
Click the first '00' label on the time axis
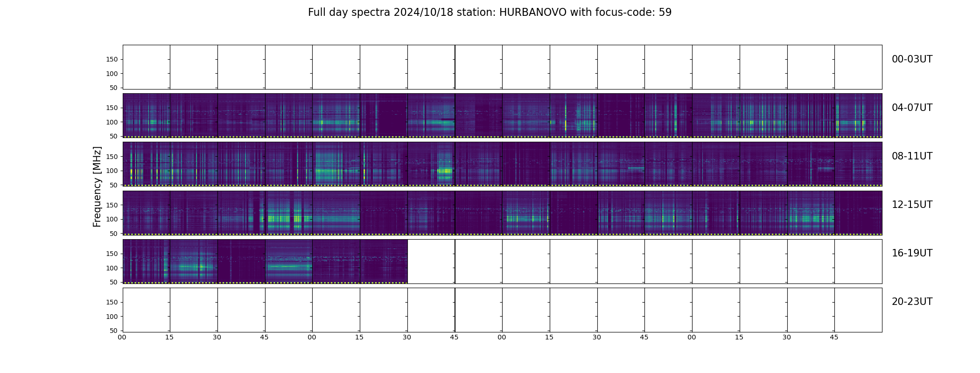[x=122, y=337]
